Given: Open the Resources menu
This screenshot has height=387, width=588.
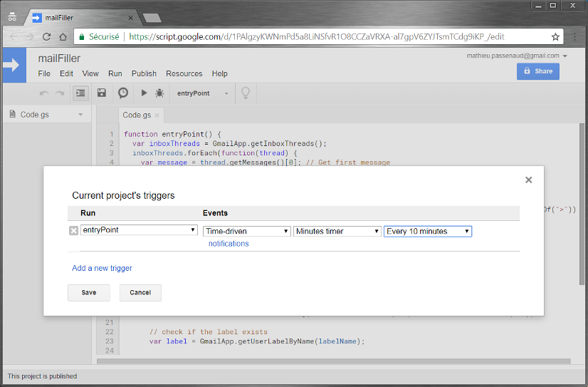Looking at the screenshot, I should coord(184,73).
